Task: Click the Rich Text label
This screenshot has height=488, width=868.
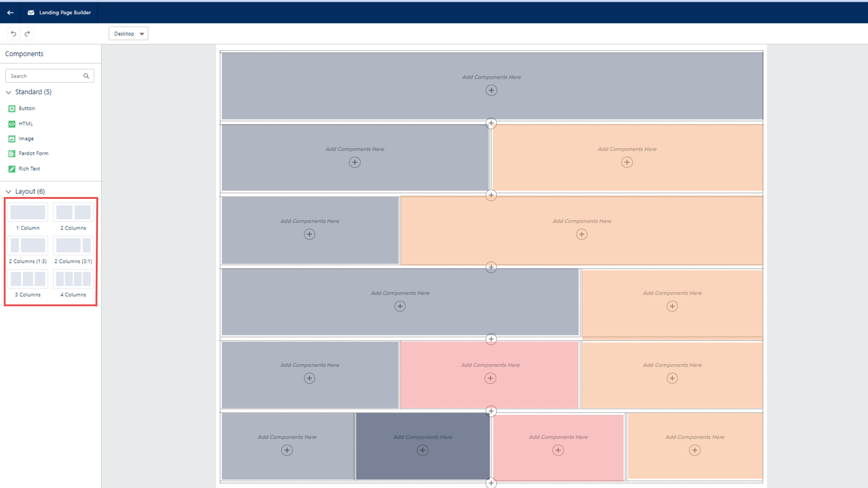Action: (29, 169)
